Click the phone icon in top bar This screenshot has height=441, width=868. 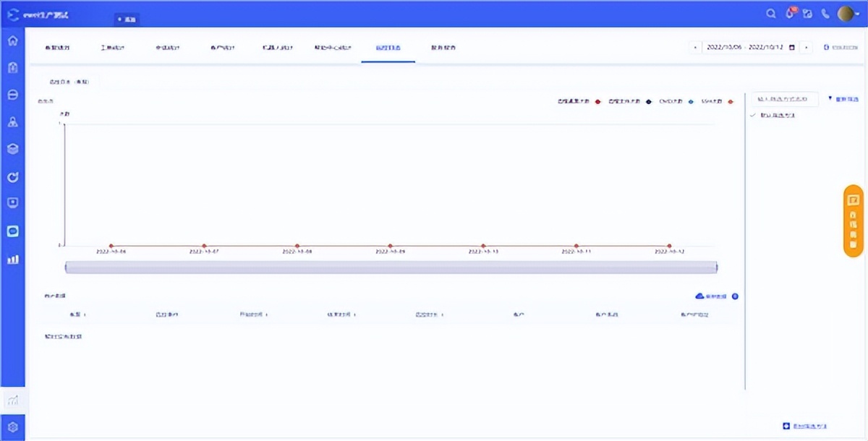pyautogui.click(x=825, y=14)
